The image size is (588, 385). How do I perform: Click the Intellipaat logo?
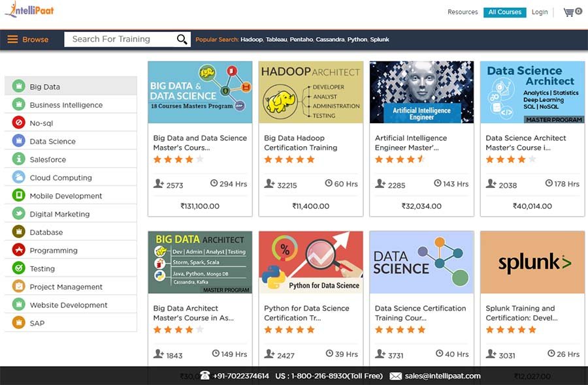click(29, 10)
